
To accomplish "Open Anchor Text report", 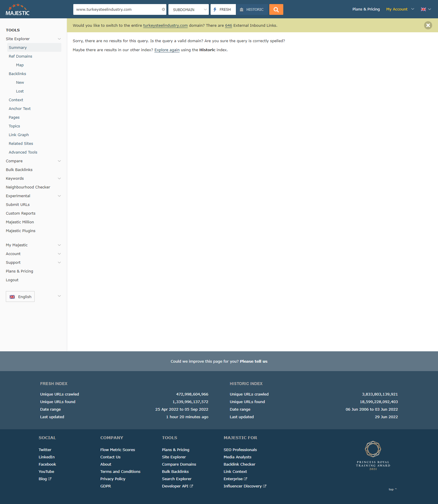I will tap(20, 109).
